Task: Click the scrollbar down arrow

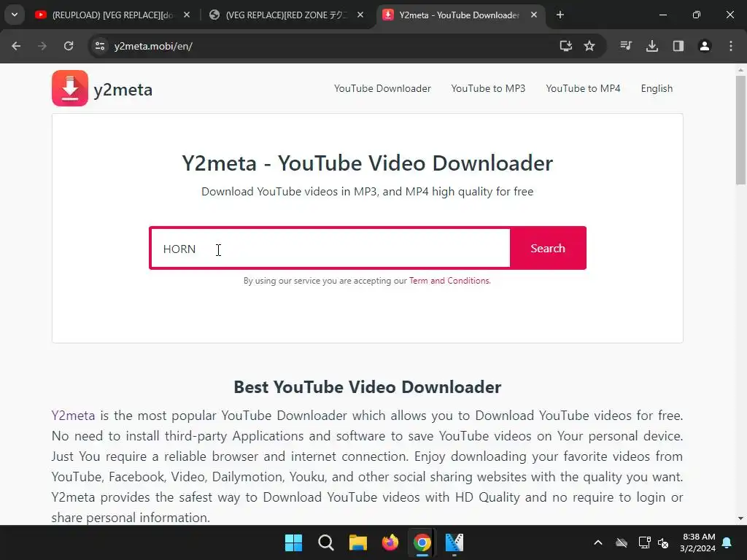Action: [740, 518]
